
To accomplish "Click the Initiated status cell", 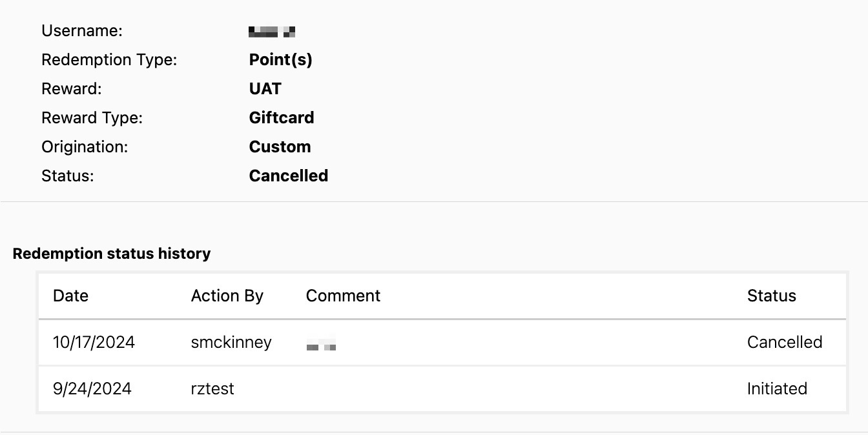I will (x=777, y=389).
